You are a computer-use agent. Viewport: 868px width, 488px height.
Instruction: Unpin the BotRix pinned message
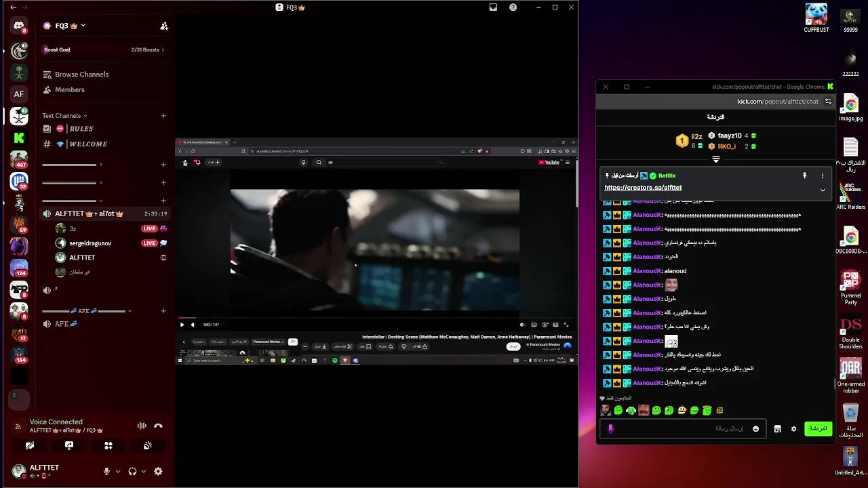tap(804, 176)
